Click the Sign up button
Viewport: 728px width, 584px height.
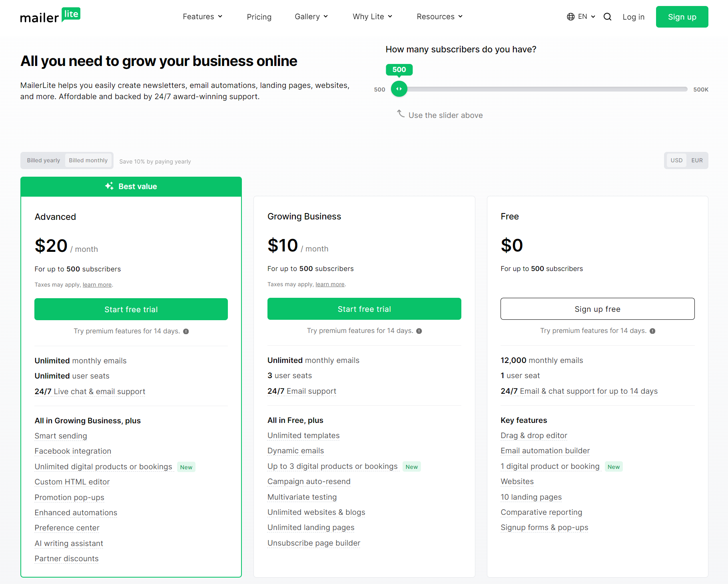682,17
